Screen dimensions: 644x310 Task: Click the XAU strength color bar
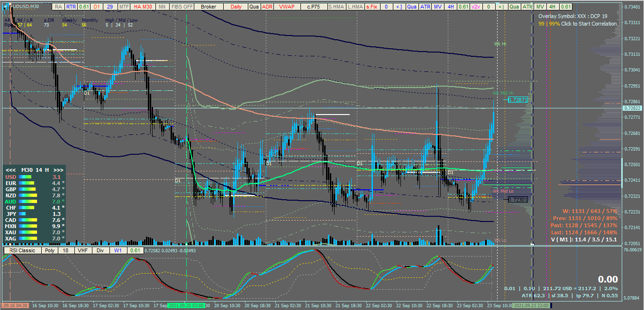27,232
